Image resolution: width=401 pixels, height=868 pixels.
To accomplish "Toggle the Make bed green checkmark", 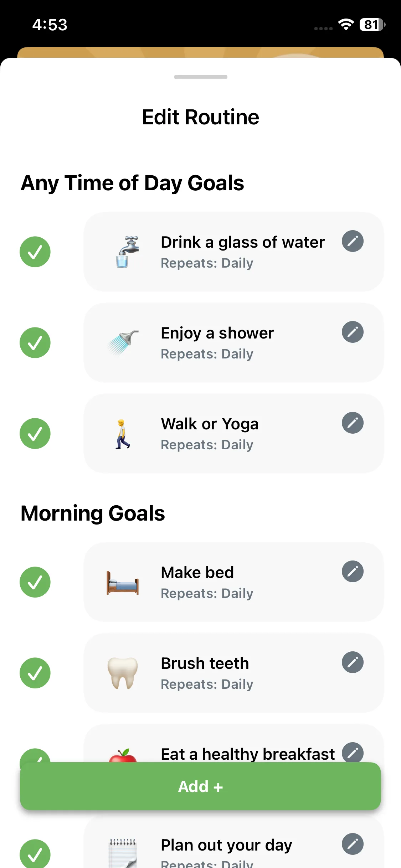I will 35,582.
